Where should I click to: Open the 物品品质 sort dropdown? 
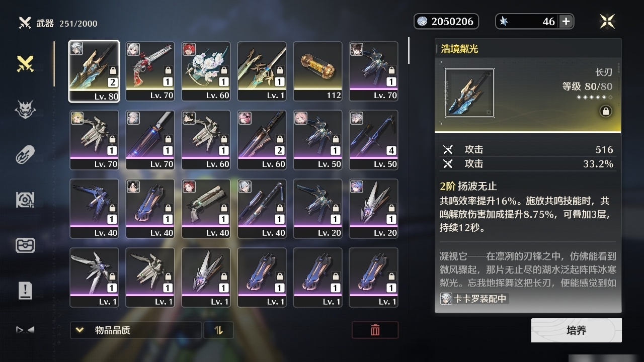[136, 330]
